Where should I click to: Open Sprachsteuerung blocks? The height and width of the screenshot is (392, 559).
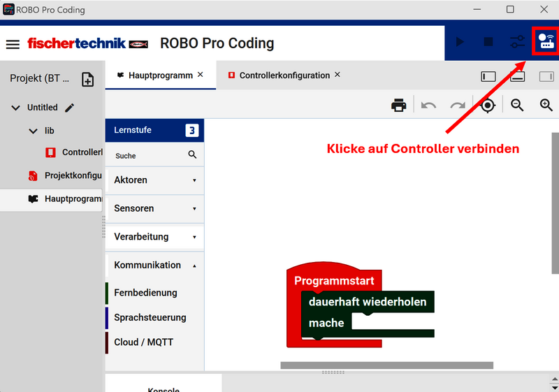tap(154, 317)
